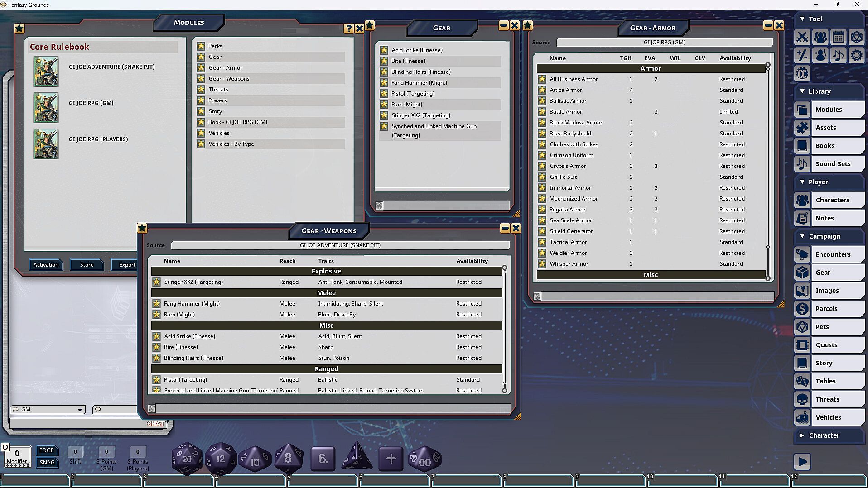Toggle the star pin on Gear window
The image size is (868, 488).
click(x=370, y=25)
